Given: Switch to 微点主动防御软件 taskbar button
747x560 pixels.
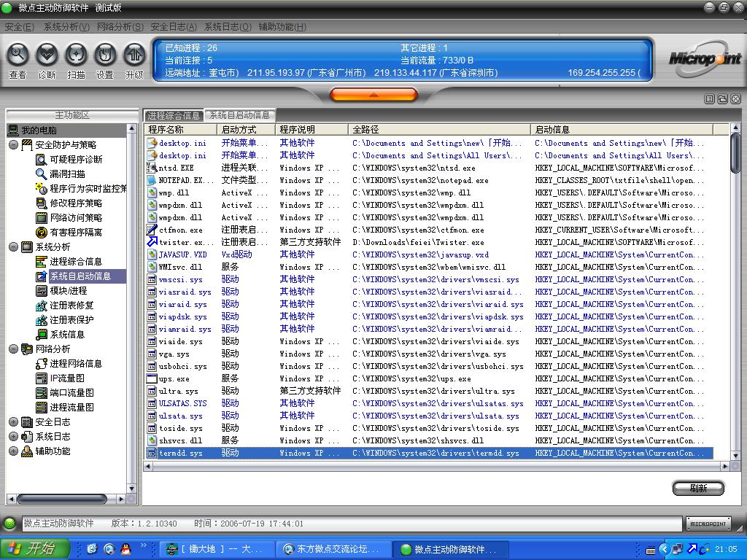Looking at the screenshot, I should click(451, 549).
